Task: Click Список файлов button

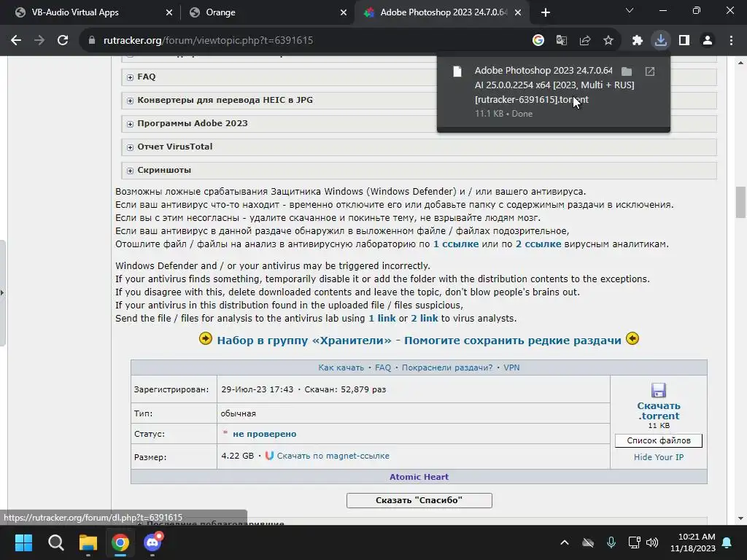Action: (659, 440)
